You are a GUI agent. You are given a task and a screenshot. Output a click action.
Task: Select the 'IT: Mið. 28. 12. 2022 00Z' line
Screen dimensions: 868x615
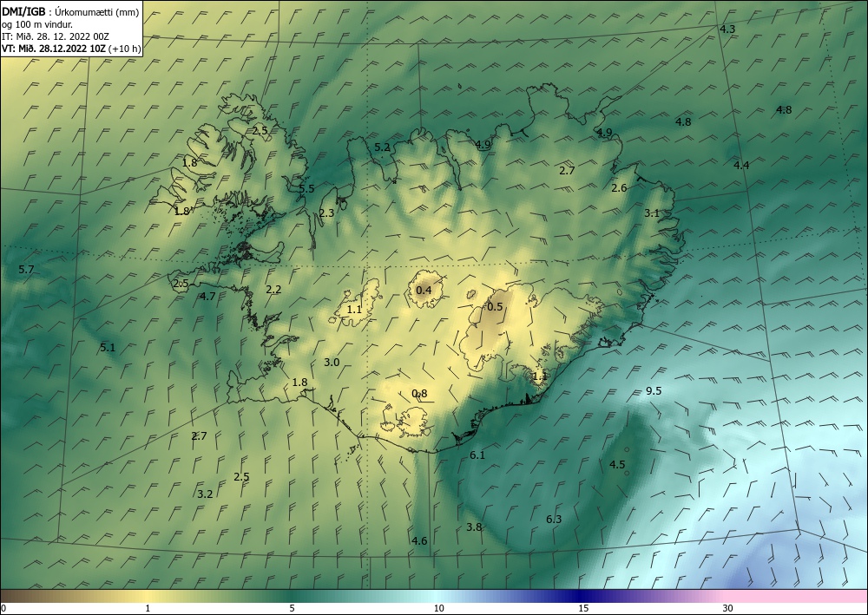56,36
